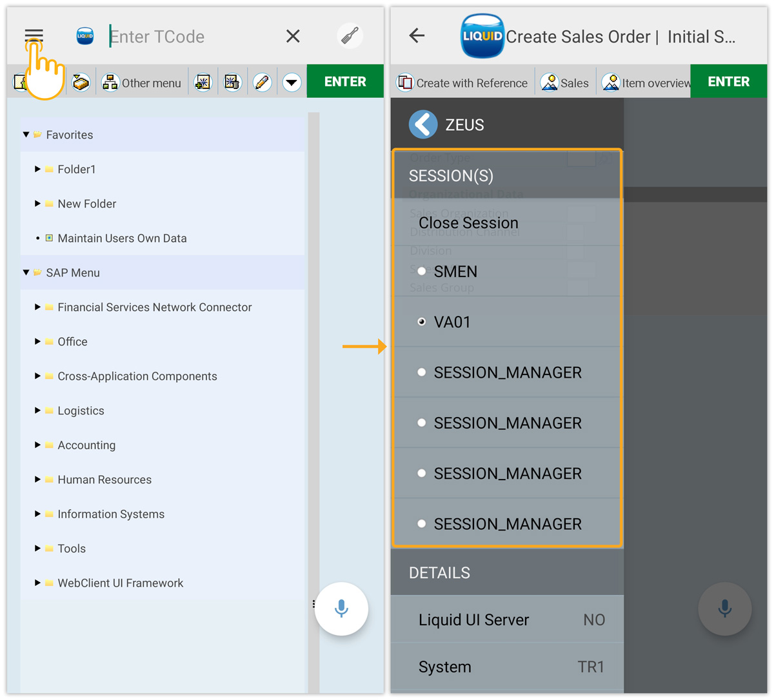Click the Other menu toolbar button
Screen dimensions: 774x700
coord(142,83)
